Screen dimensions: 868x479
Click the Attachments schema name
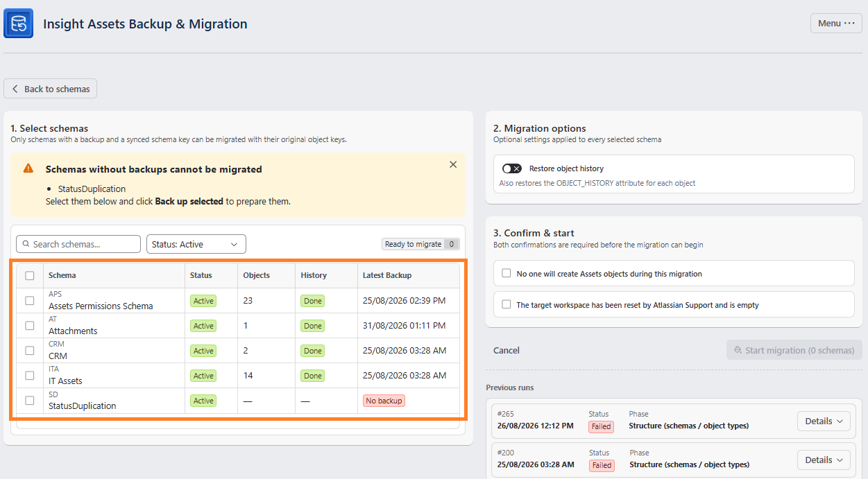73,331
